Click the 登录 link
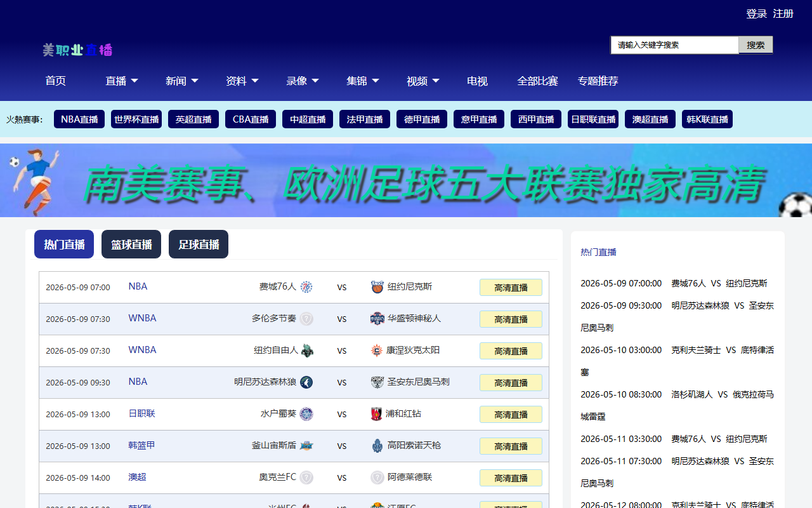Viewport: 812px width, 508px height. pyautogui.click(x=756, y=13)
